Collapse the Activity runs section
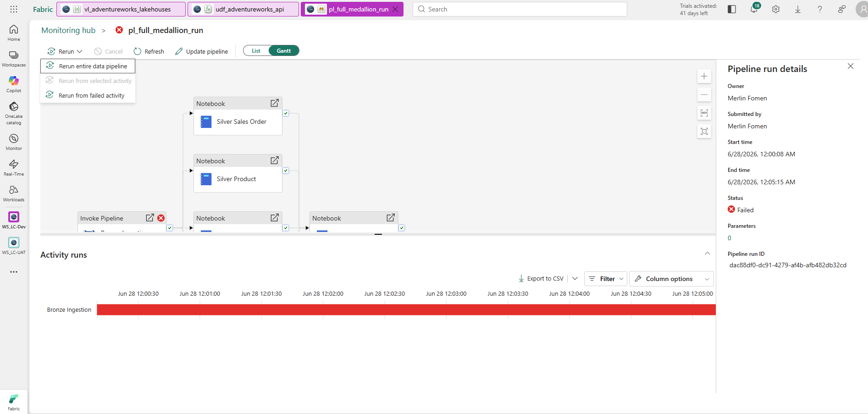This screenshot has width=868, height=414. pos(708,253)
